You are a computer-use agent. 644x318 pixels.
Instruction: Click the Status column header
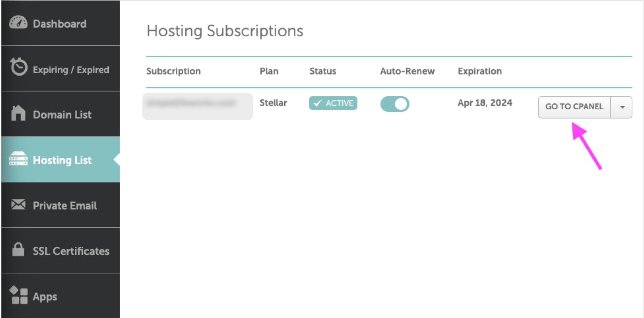pyautogui.click(x=322, y=71)
